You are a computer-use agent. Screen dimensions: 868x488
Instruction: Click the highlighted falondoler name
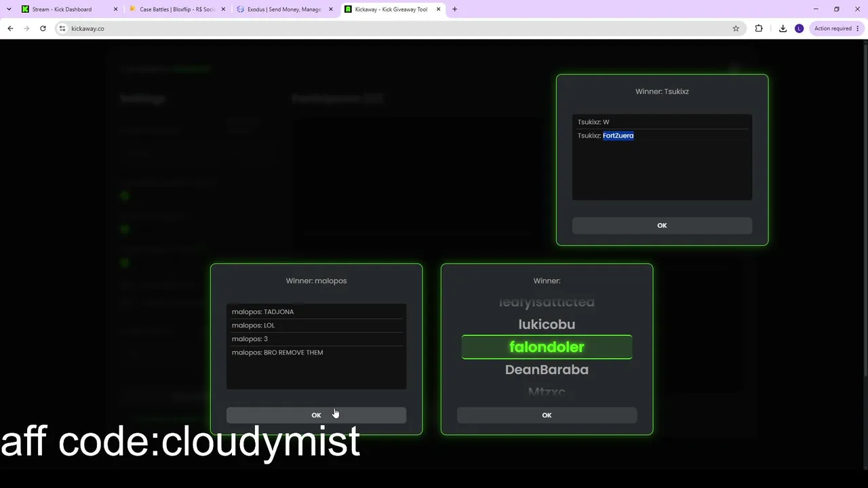pos(547,347)
